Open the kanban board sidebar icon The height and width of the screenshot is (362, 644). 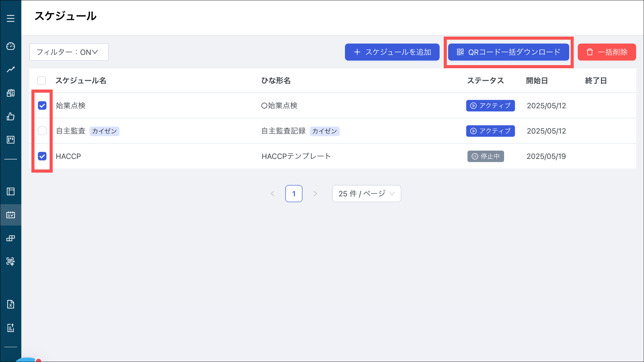11,140
